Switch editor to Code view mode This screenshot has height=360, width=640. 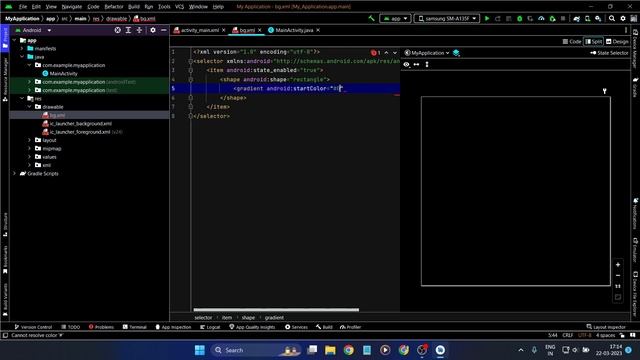[x=572, y=42]
